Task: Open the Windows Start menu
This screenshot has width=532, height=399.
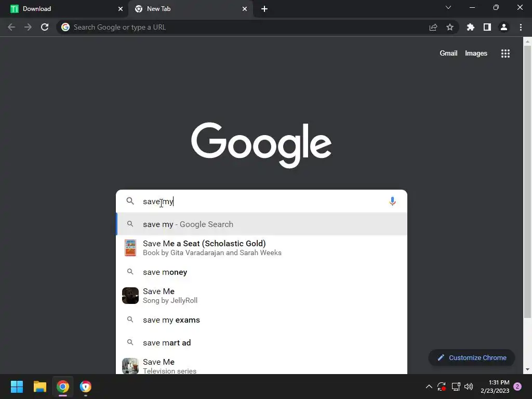Action: click(x=17, y=387)
